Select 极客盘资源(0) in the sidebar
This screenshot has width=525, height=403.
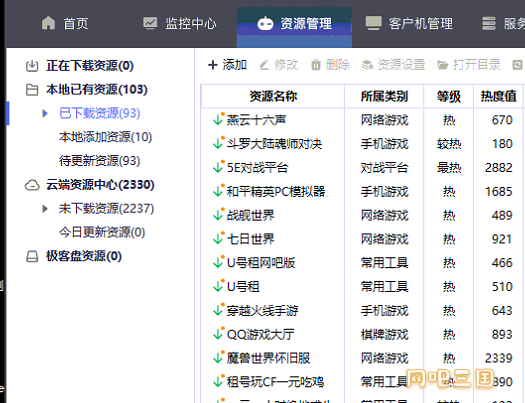pos(84,256)
